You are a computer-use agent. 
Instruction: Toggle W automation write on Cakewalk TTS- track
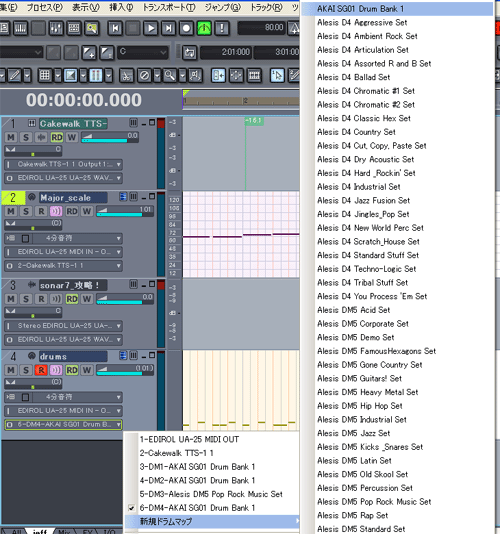(72, 137)
